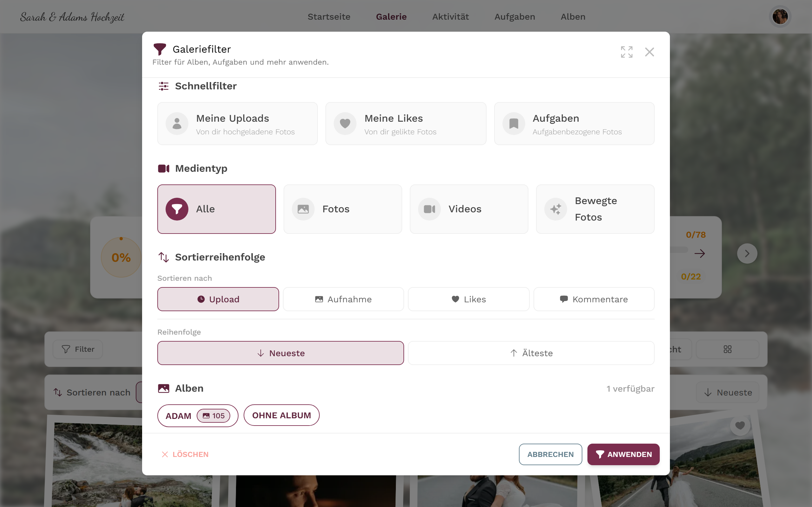The height and width of the screenshot is (507, 812).
Task: Expand filter dialog to fullscreen
Action: pos(626,52)
